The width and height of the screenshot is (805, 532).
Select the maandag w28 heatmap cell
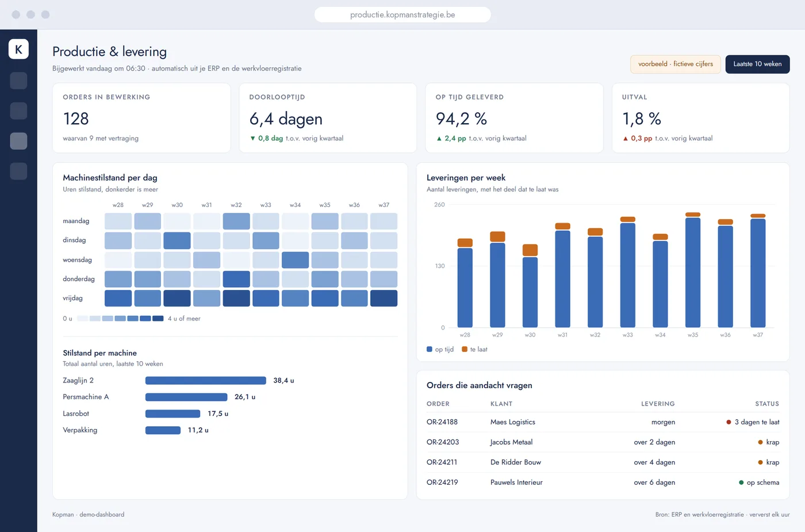118,221
